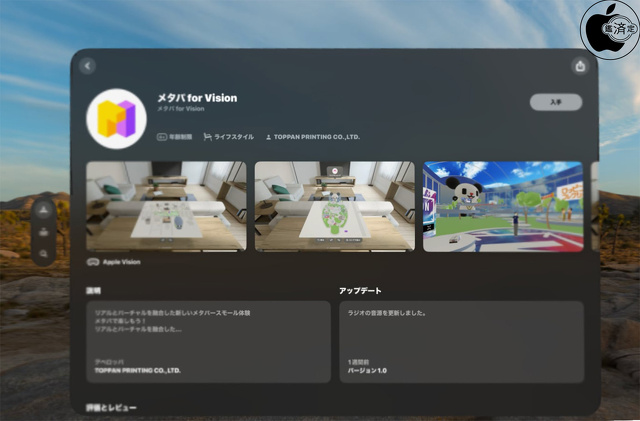The image size is (640, 421).
Task: Open second screenshot with green map
Action: tap(334, 206)
